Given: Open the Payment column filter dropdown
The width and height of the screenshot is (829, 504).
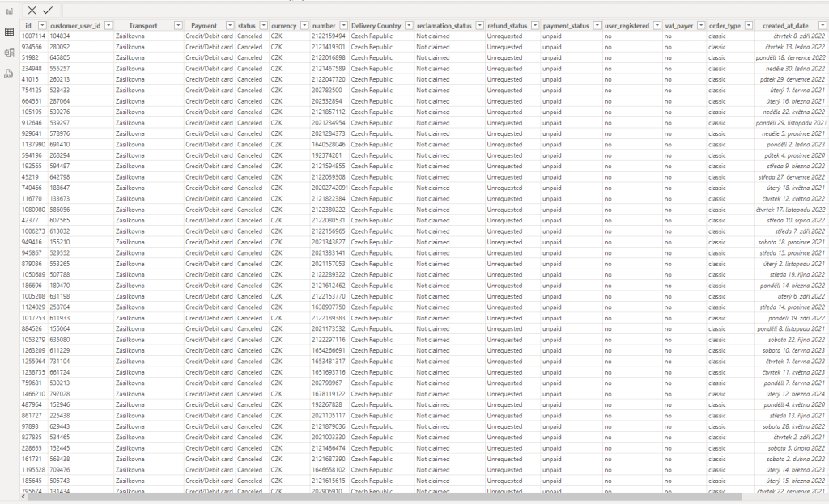Looking at the screenshot, I should point(230,26).
